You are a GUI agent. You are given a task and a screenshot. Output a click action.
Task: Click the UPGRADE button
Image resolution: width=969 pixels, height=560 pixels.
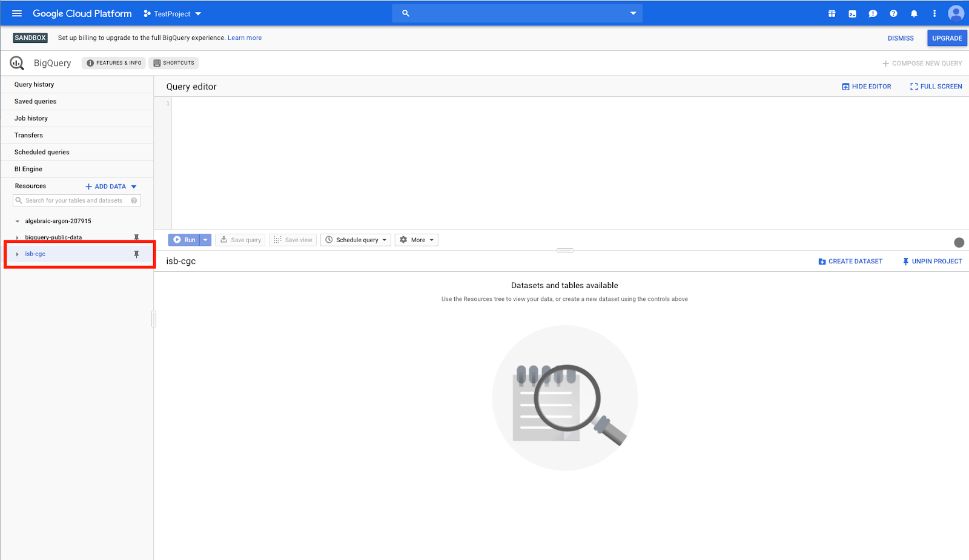[947, 38]
